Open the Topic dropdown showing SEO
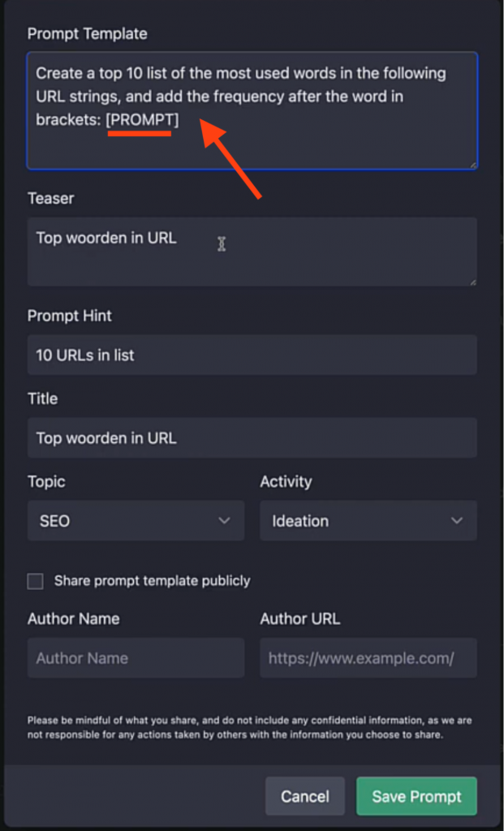The height and width of the screenshot is (831, 504). 136,520
